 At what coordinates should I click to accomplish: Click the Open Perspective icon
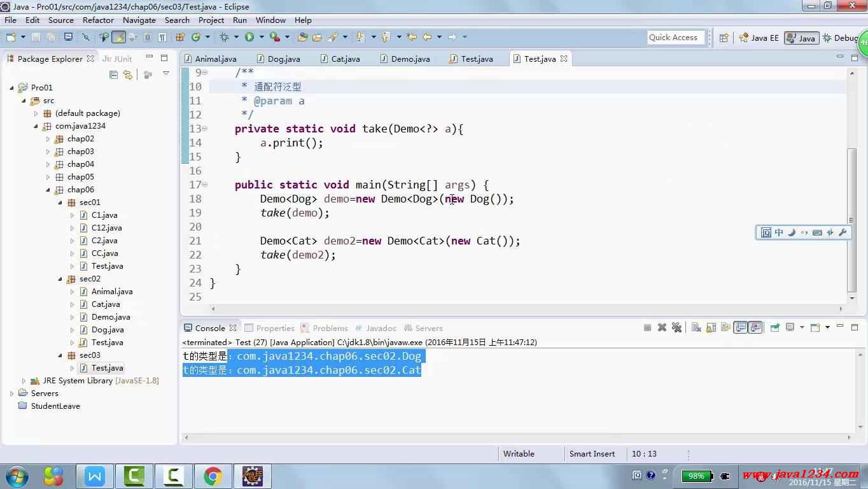[x=724, y=38]
